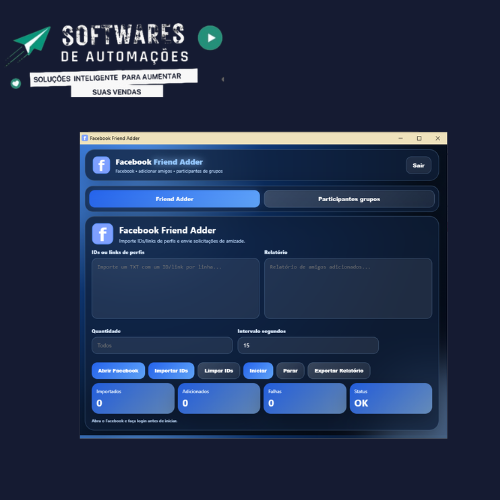Screen dimensions: 500x500
Task: Click the Importar IDs button
Action: tap(171, 371)
